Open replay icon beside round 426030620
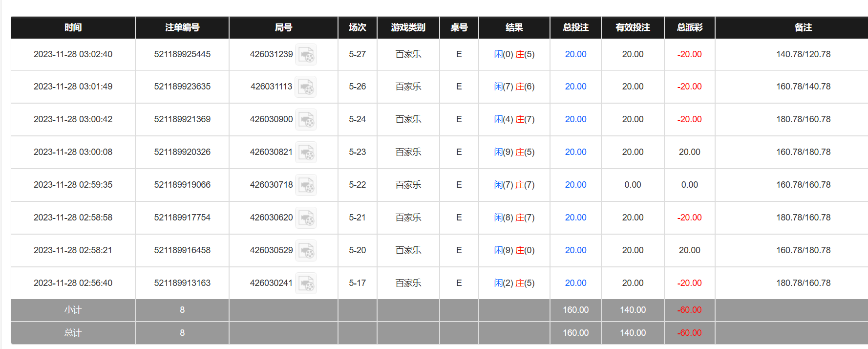This screenshot has height=349, width=868. click(x=306, y=218)
